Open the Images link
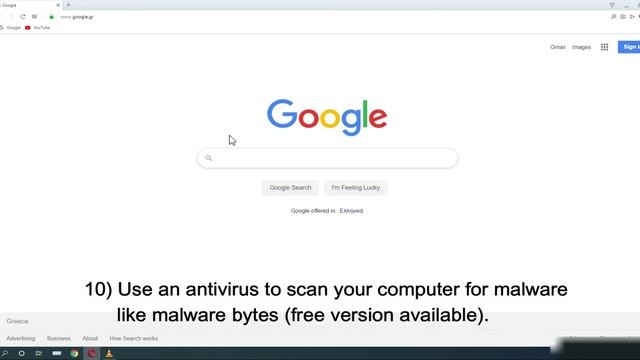The width and height of the screenshot is (640, 360). (x=581, y=47)
